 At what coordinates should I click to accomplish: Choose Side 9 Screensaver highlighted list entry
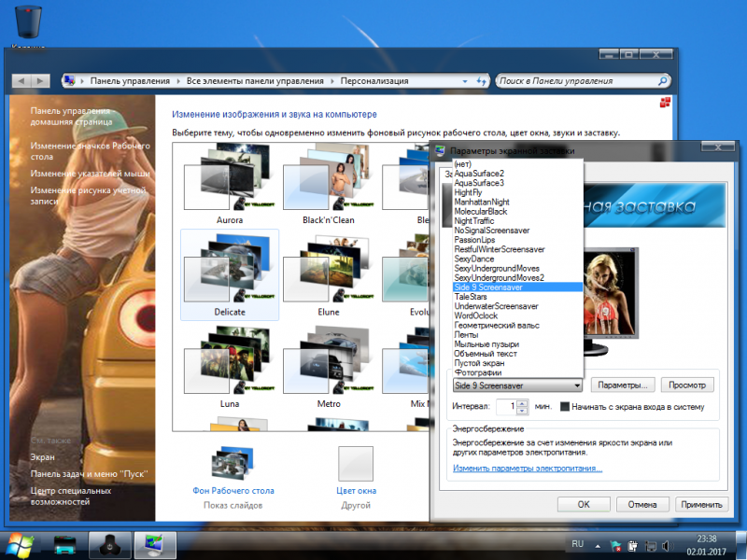pyautogui.click(x=518, y=287)
